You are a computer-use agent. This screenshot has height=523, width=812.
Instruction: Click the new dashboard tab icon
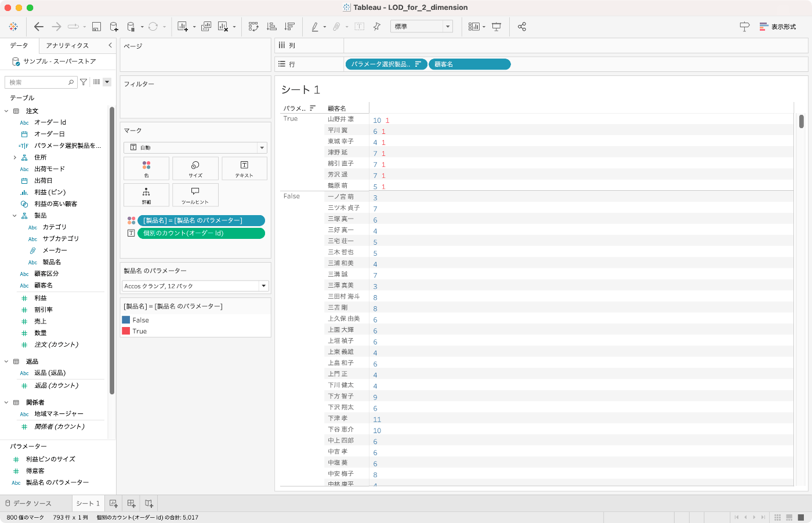[132, 503]
